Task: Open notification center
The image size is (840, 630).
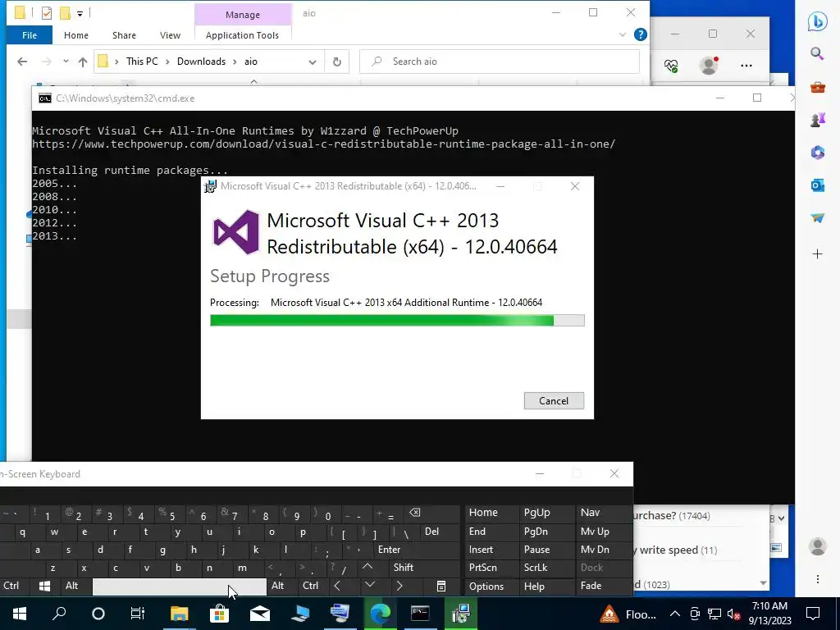Action: (x=813, y=614)
